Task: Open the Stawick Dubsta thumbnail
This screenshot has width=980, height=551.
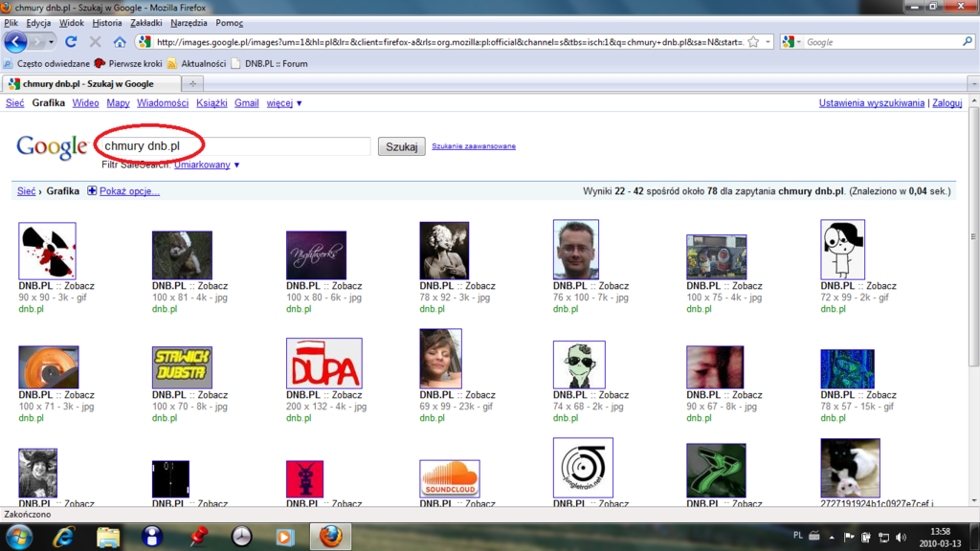Action: [182, 367]
